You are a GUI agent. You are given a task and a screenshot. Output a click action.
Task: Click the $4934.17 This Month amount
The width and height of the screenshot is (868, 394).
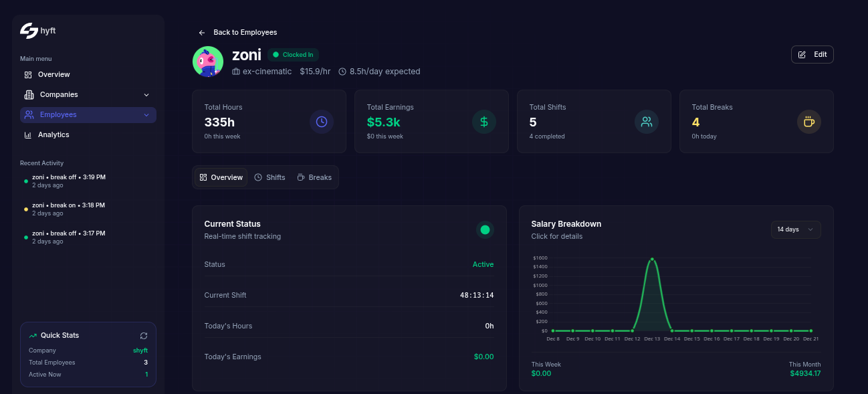[805, 373]
